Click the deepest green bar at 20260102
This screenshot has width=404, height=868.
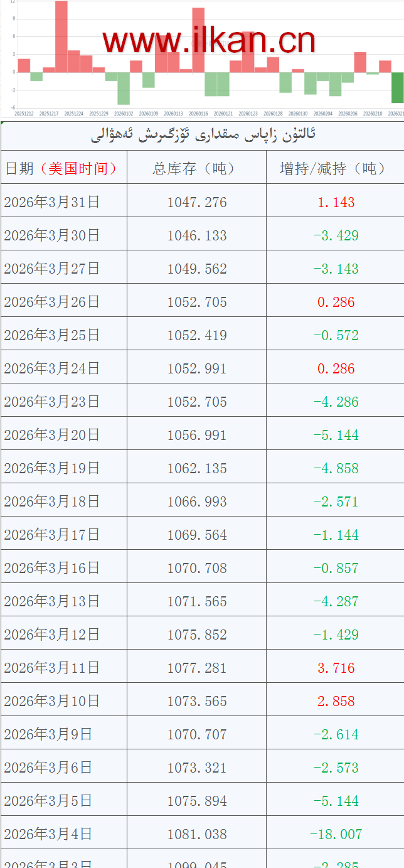coord(124,88)
